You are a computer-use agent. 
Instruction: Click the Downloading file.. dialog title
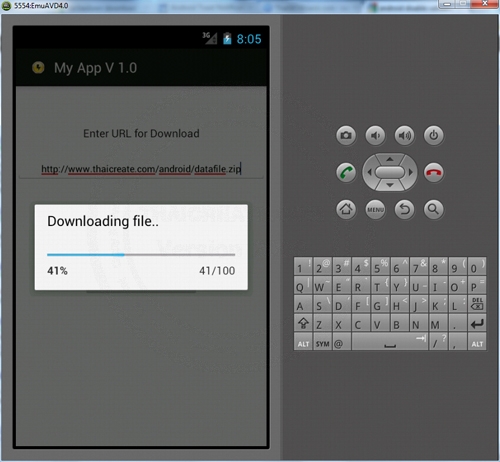pyautogui.click(x=103, y=221)
